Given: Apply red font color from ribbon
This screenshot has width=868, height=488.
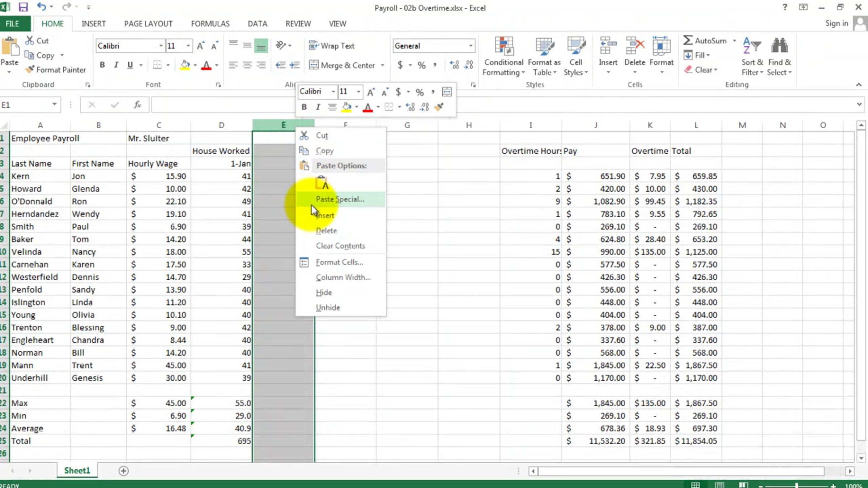Looking at the screenshot, I should pos(206,65).
